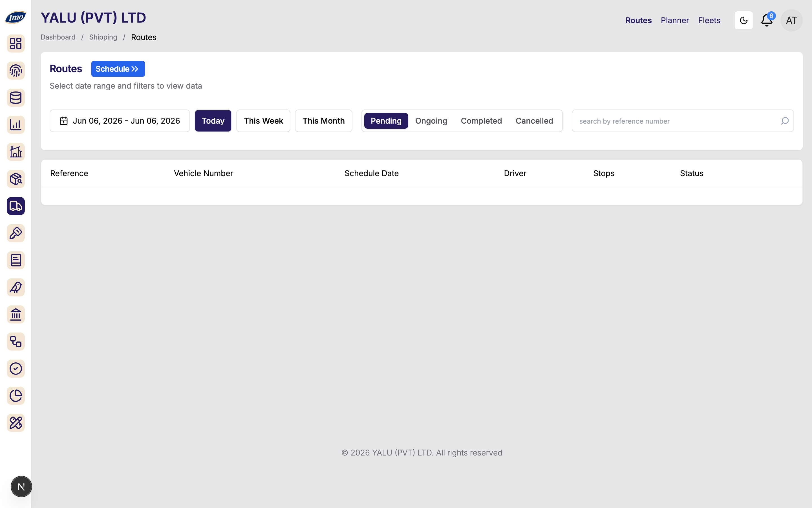Select the truck shipping sidebar icon
The height and width of the screenshot is (508, 812).
(16, 206)
